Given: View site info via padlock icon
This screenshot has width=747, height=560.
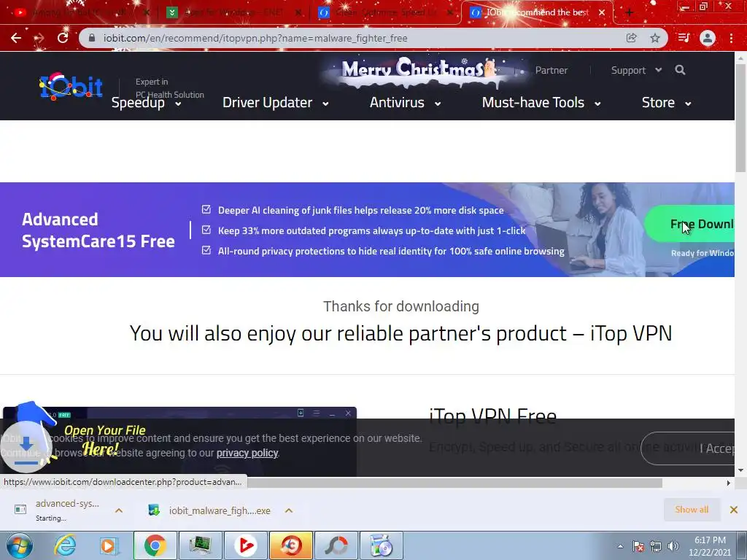Looking at the screenshot, I should (x=93, y=38).
